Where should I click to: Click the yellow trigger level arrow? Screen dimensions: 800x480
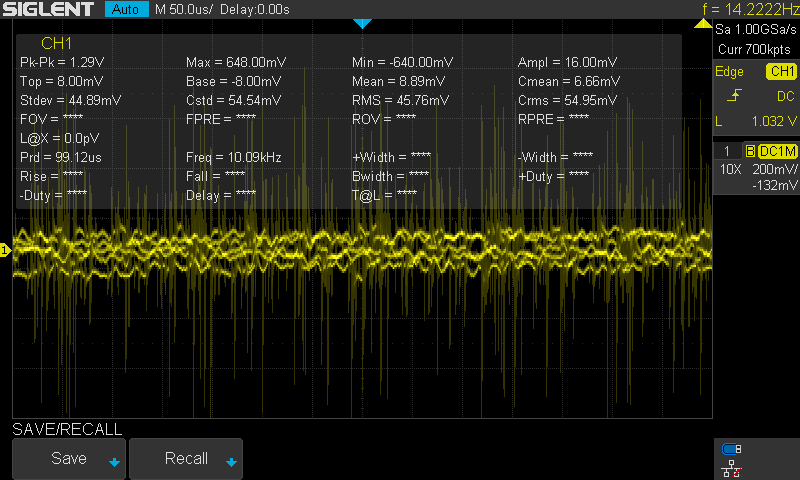[703, 23]
